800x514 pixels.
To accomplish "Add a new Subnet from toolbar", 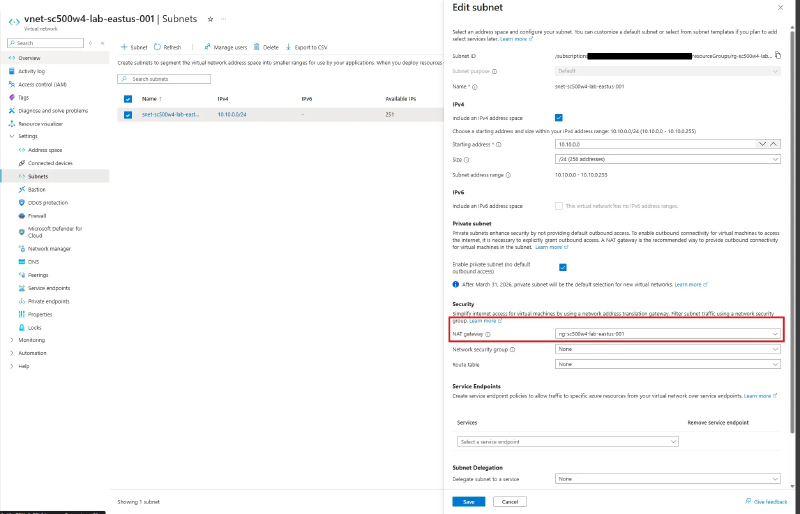I will (x=134, y=47).
